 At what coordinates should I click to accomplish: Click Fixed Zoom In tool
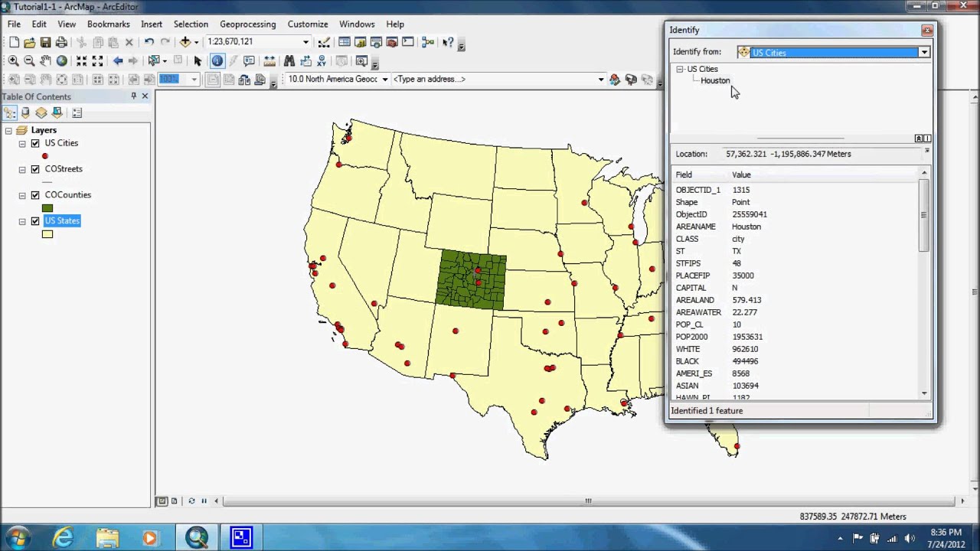82,60
